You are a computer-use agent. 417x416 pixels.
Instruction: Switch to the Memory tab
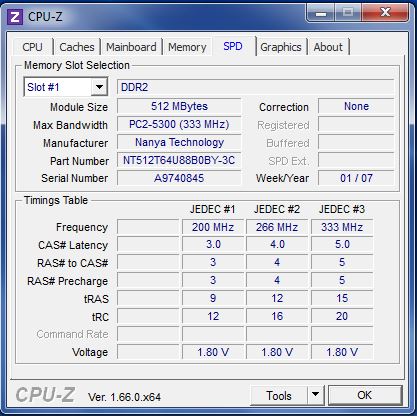[x=187, y=47]
